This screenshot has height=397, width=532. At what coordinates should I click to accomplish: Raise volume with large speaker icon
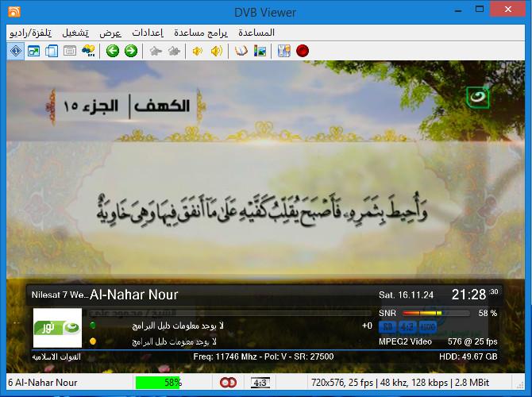click(217, 52)
